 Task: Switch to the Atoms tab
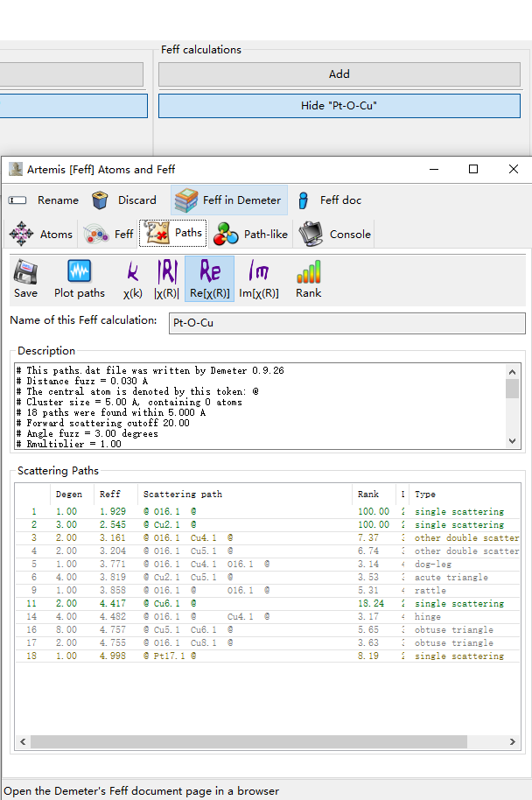click(x=42, y=235)
